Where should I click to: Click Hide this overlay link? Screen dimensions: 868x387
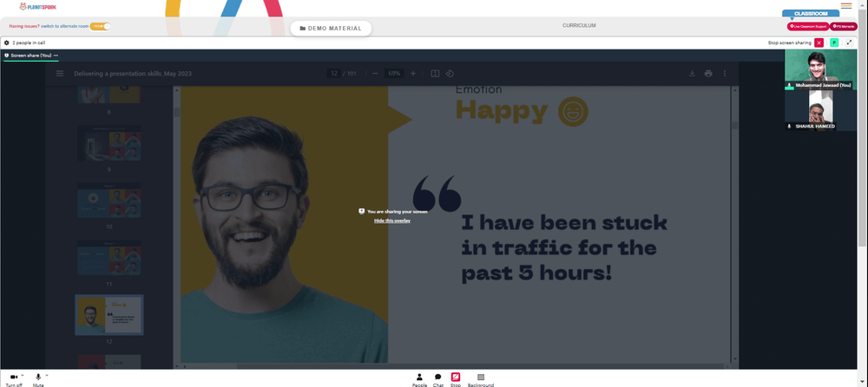pyautogui.click(x=392, y=220)
